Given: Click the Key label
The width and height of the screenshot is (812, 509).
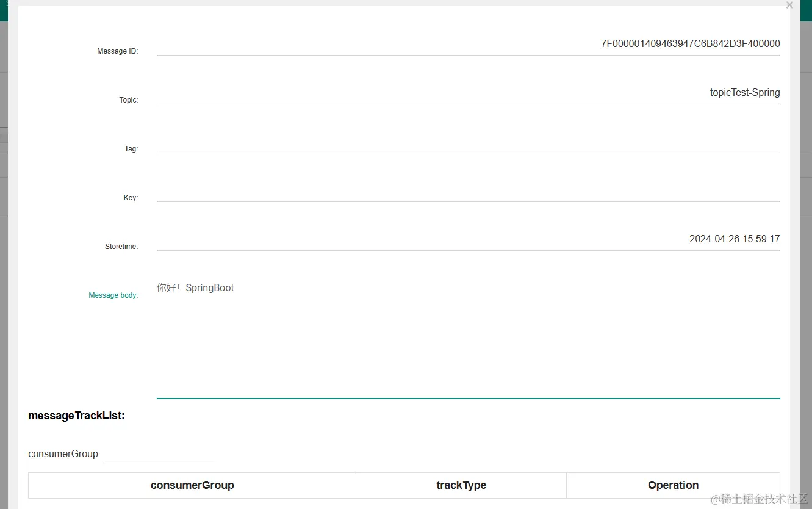Looking at the screenshot, I should 131,198.
